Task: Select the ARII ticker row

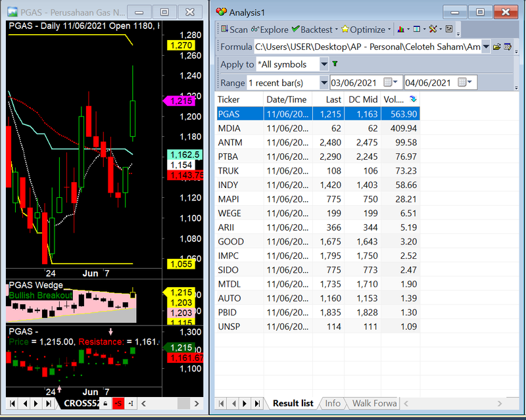Action: click(x=318, y=227)
